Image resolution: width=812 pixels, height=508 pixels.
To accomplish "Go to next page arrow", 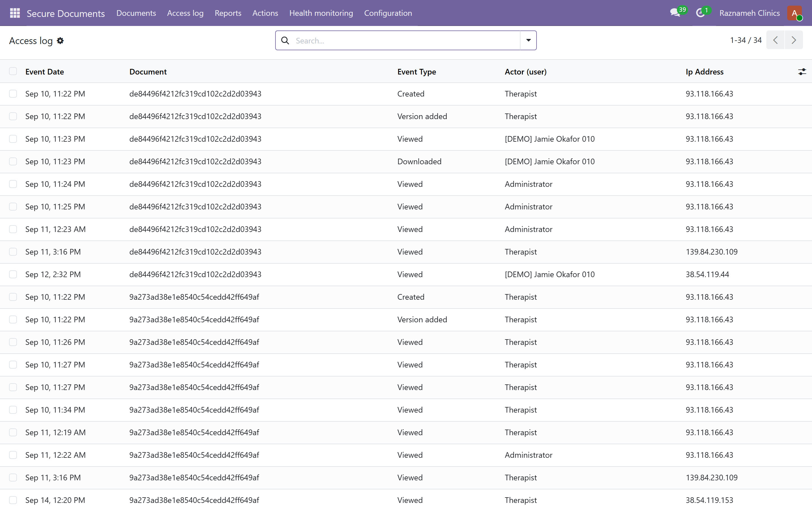I will (x=794, y=40).
